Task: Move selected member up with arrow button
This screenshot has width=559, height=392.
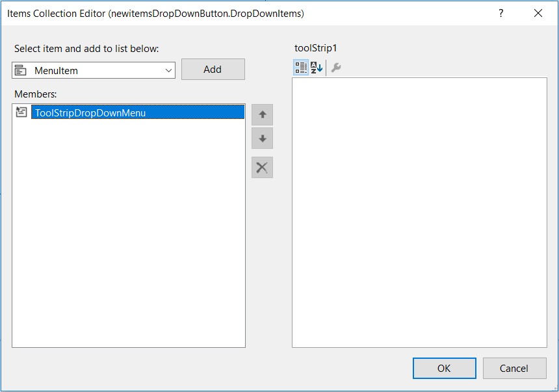Action: point(262,115)
